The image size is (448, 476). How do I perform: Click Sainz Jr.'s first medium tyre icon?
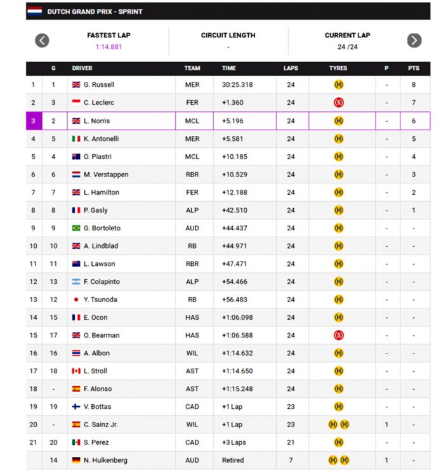(333, 425)
